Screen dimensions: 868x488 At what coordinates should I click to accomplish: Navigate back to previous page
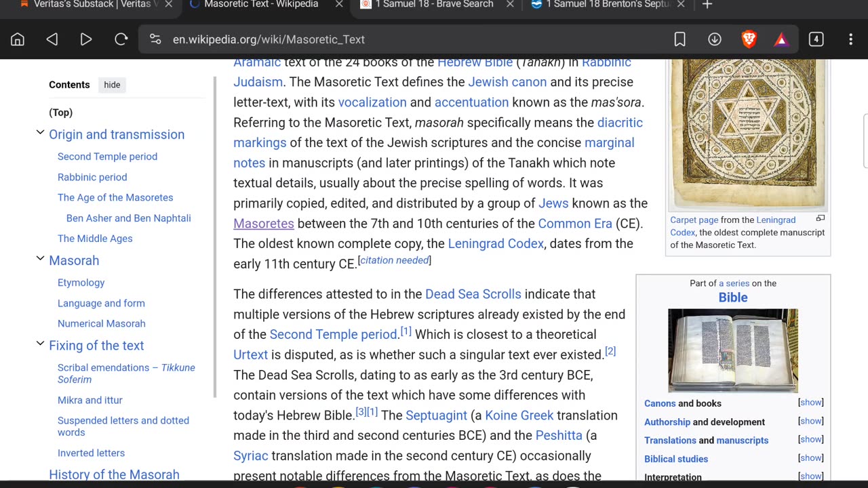(52, 39)
